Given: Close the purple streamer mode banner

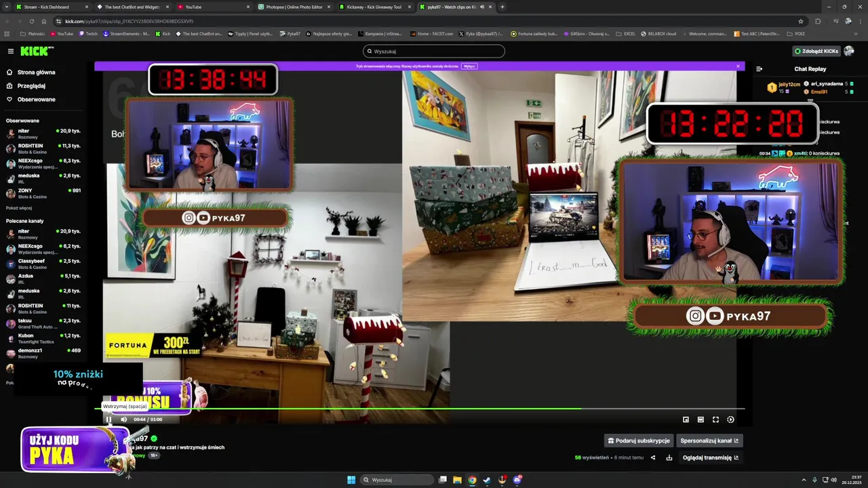Looking at the screenshot, I should (x=738, y=66).
